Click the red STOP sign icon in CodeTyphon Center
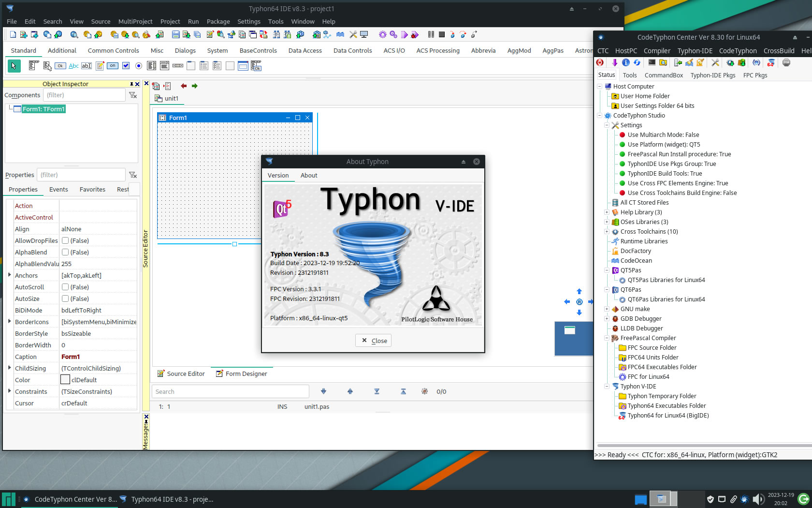Image resolution: width=812 pixels, height=508 pixels. click(x=786, y=62)
